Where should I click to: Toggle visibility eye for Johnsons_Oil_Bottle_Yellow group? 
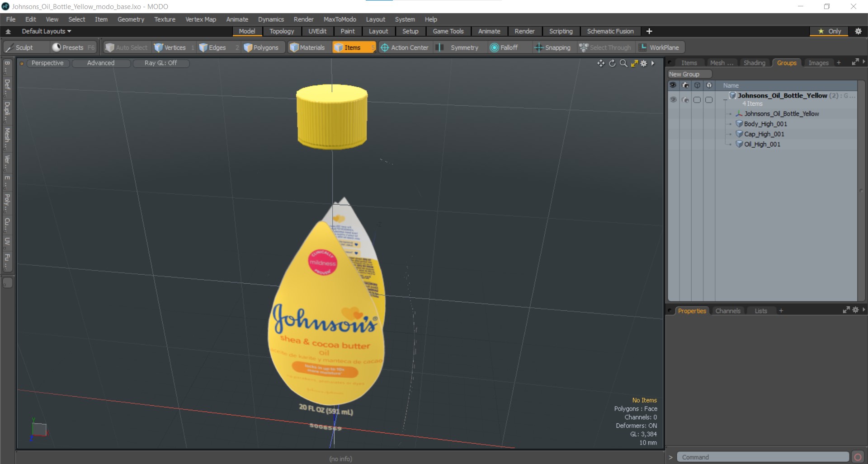click(x=673, y=100)
